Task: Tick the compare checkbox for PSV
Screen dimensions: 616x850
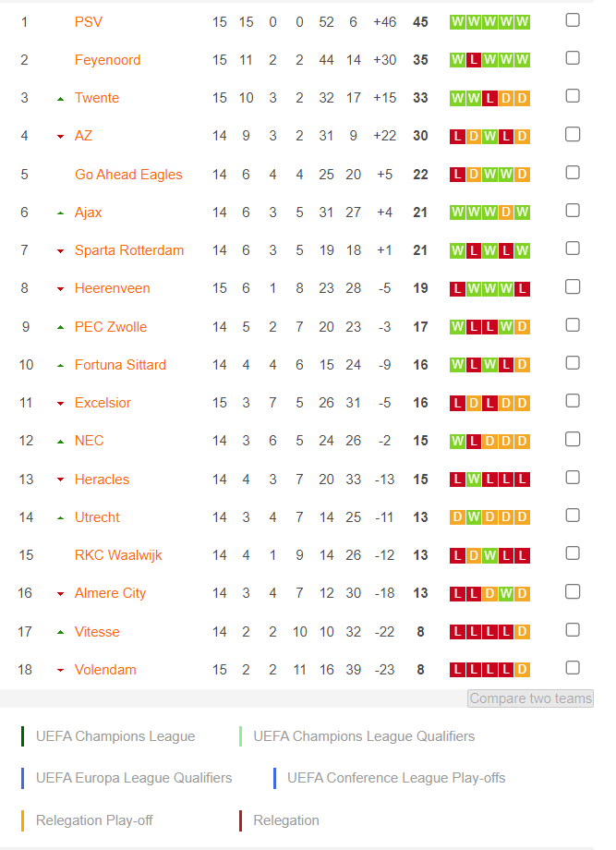Action: click(x=573, y=20)
